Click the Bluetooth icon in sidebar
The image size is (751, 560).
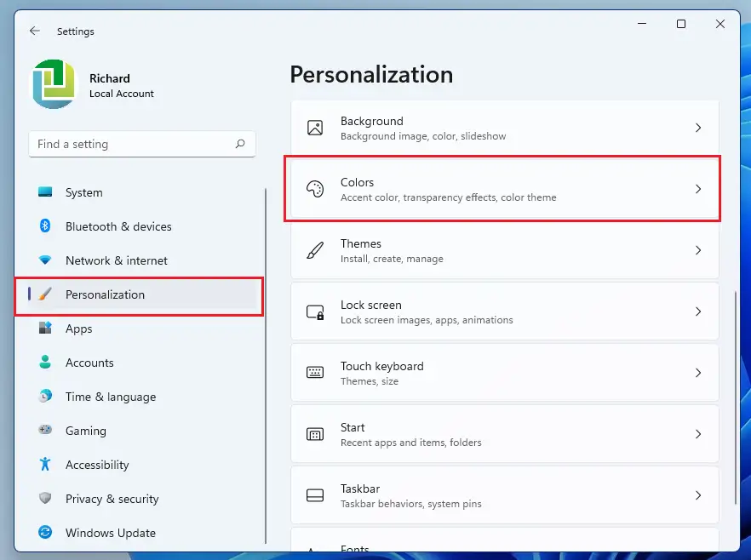click(45, 226)
